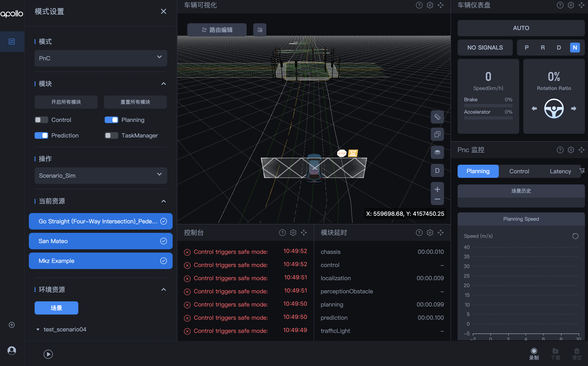Viewport: 588px width, 366px height.
Task: Click the Accelerator progress bar
Action: pyautogui.click(x=488, y=118)
